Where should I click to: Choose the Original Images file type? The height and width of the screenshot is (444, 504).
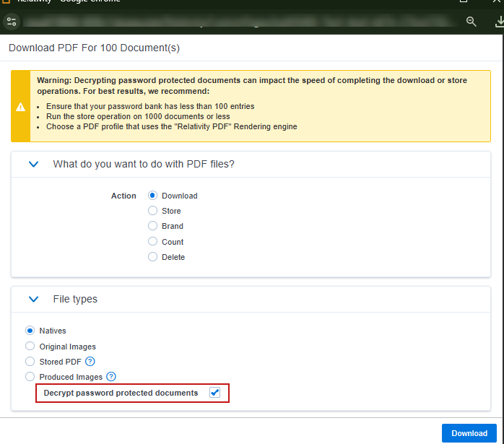tap(30, 346)
